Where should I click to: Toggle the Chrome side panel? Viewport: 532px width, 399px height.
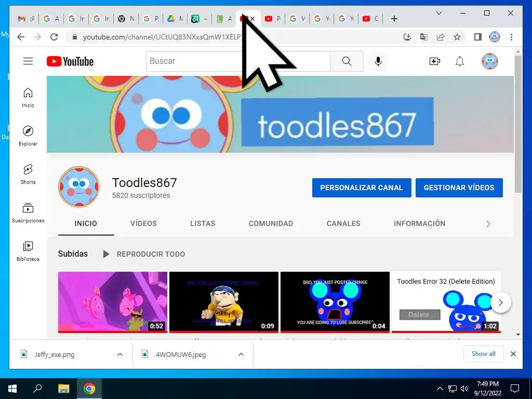[x=478, y=37]
